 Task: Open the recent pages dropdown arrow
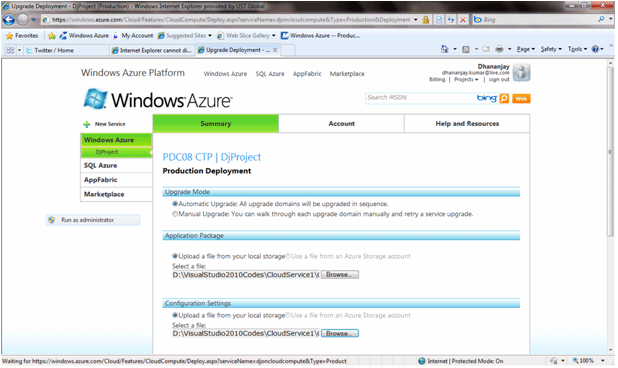[34, 19]
